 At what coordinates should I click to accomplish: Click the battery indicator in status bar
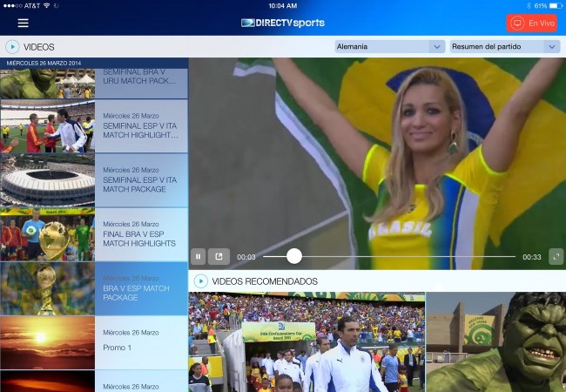pyautogui.click(x=556, y=6)
